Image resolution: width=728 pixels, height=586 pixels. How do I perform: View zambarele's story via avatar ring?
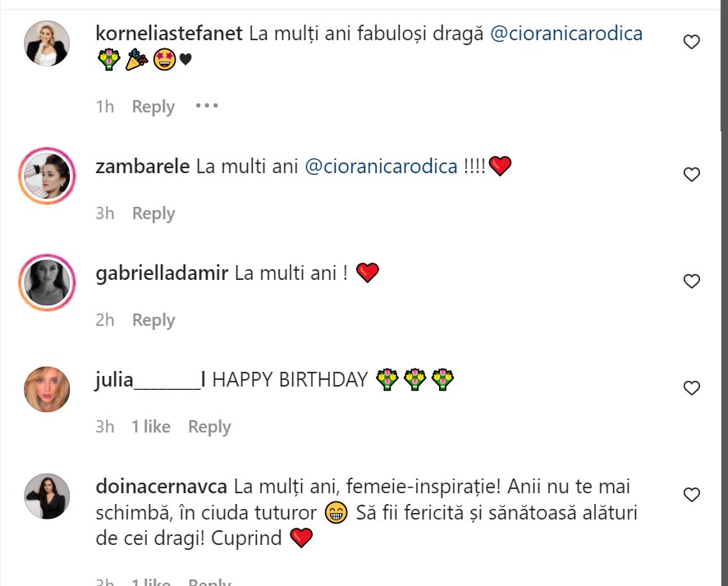pos(47,176)
